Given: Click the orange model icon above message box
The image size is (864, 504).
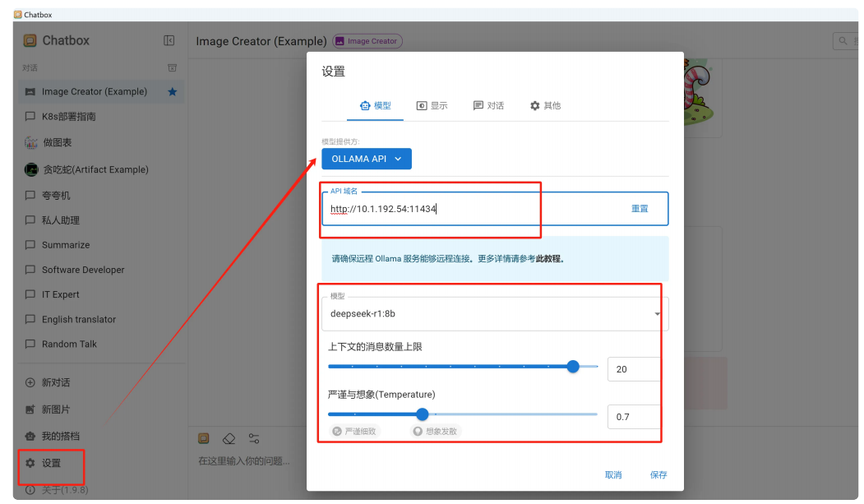Looking at the screenshot, I should coord(204,438).
